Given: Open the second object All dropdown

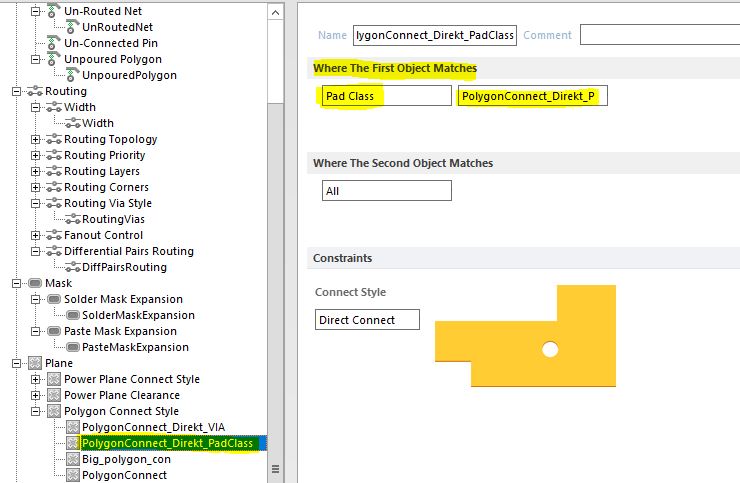Looking at the screenshot, I should pyautogui.click(x=387, y=191).
